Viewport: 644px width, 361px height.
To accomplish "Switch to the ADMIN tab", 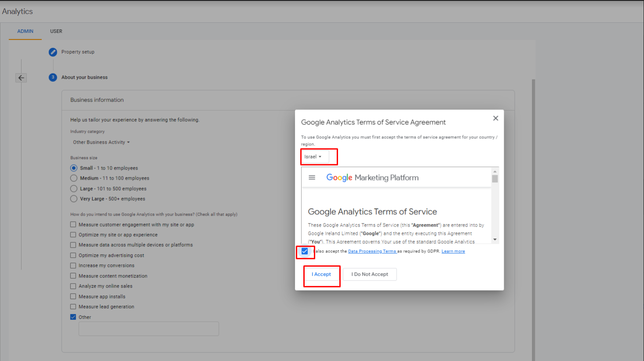I will click(x=25, y=31).
